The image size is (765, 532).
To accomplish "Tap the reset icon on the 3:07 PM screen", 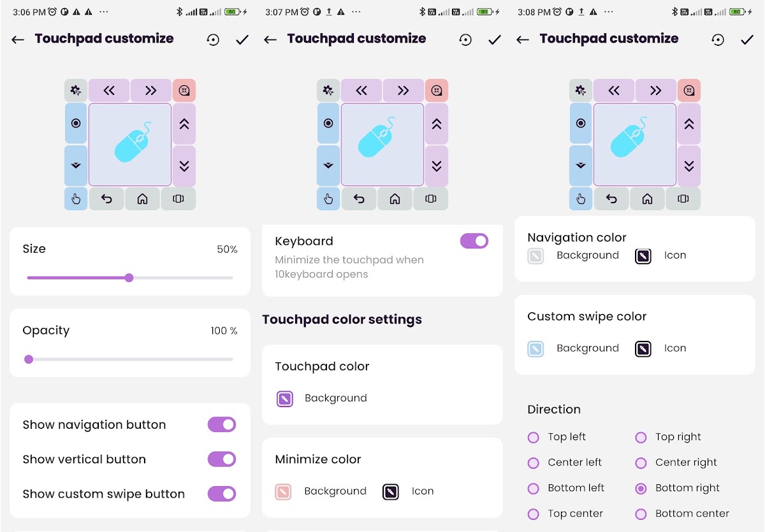I will pos(465,40).
